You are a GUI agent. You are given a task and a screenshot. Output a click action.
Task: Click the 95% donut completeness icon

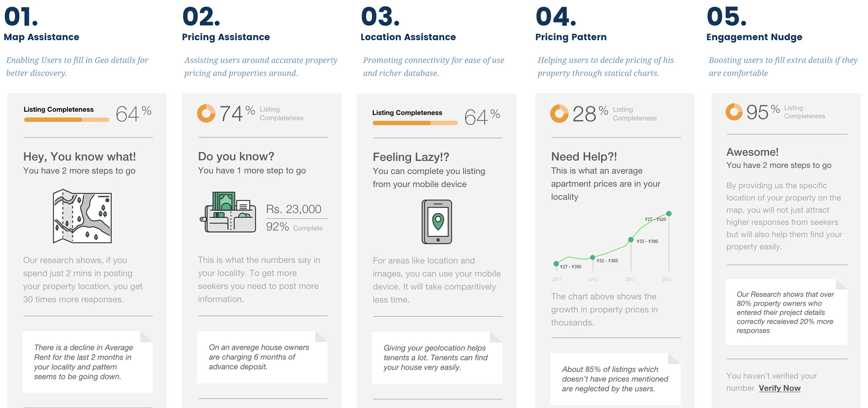coord(734,112)
